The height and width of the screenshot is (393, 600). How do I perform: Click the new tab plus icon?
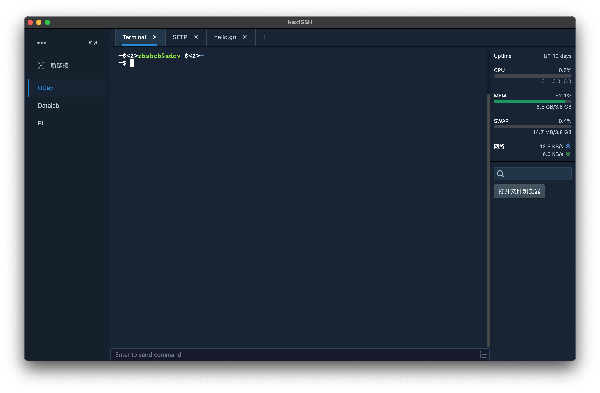pos(264,37)
